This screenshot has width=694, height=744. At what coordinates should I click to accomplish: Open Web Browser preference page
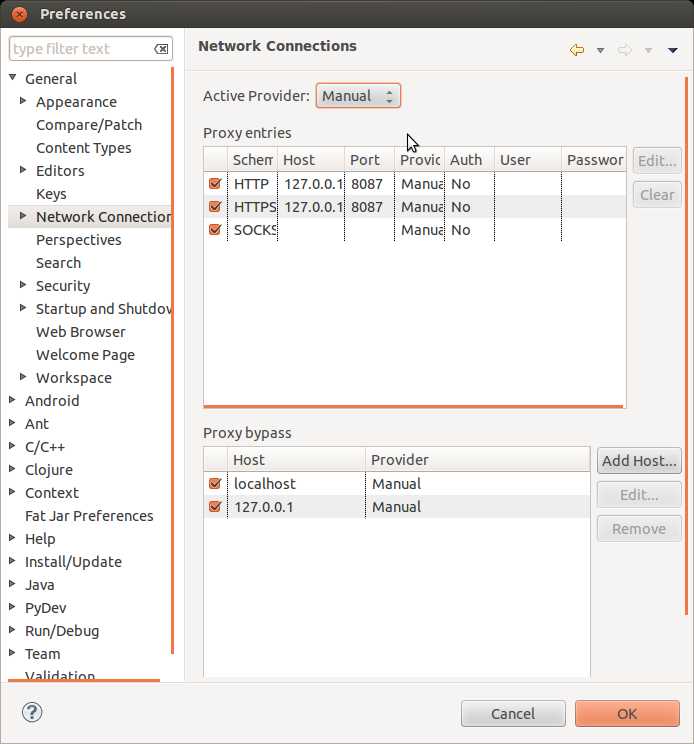[x=81, y=332]
